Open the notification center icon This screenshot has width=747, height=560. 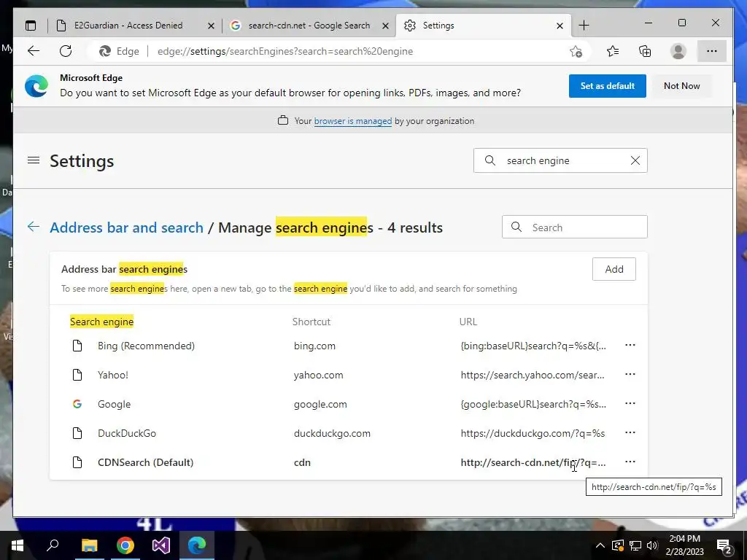tap(724, 545)
